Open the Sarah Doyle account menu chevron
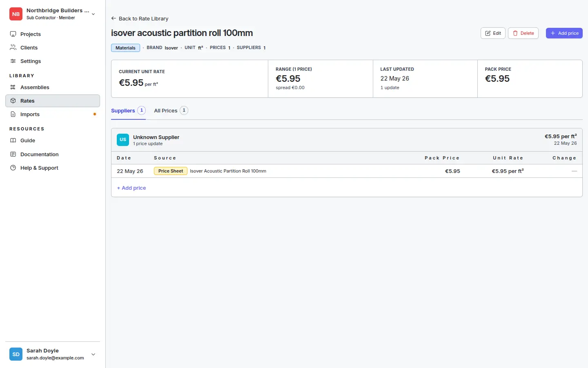 [x=94, y=354]
